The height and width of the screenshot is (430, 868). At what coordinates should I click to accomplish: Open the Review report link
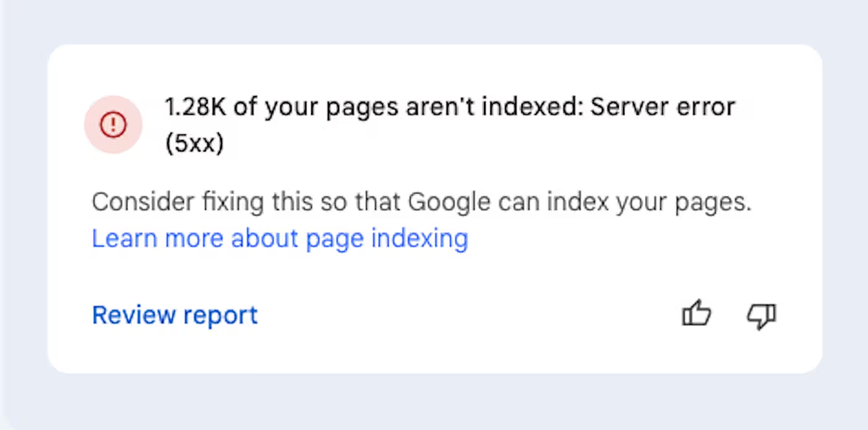coord(175,316)
